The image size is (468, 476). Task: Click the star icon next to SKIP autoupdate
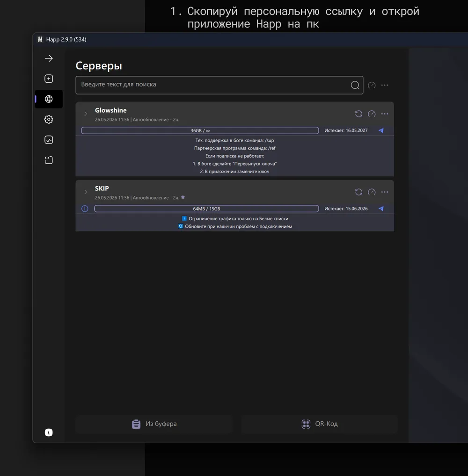[183, 197]
